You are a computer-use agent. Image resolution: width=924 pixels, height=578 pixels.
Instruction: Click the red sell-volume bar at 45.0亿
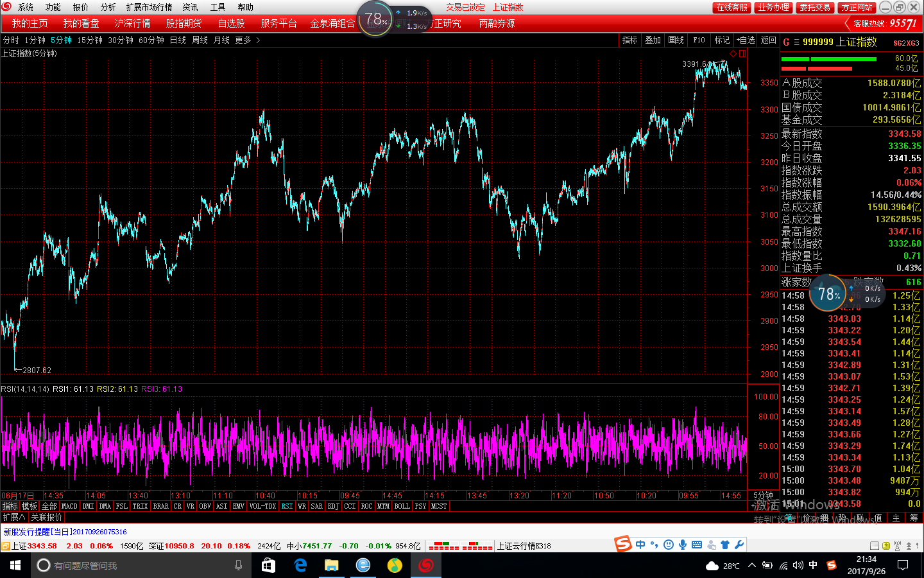tap(817, 68)
